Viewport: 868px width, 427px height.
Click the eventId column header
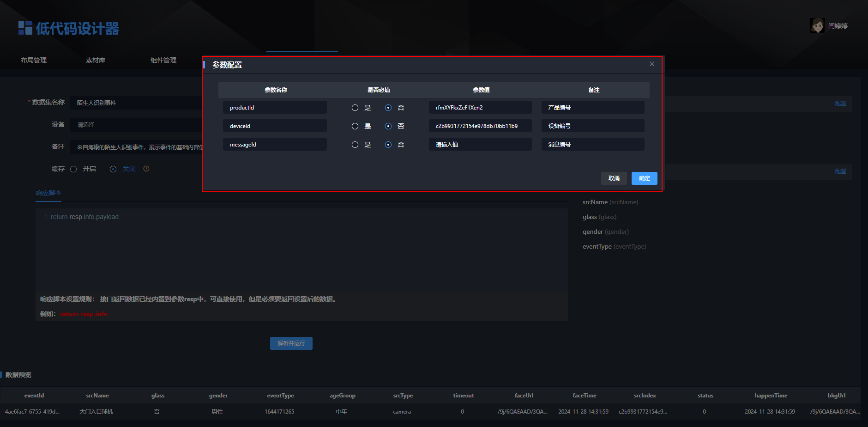coord(34,396)
